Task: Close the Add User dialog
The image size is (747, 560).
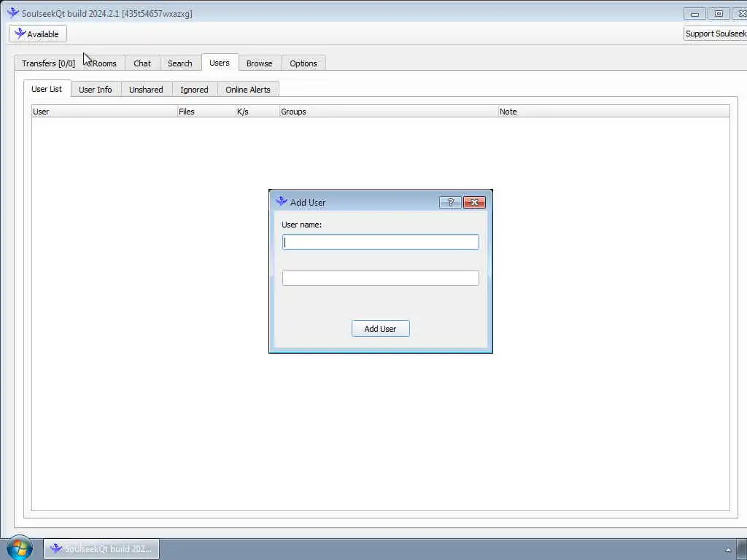Action: 474,203
